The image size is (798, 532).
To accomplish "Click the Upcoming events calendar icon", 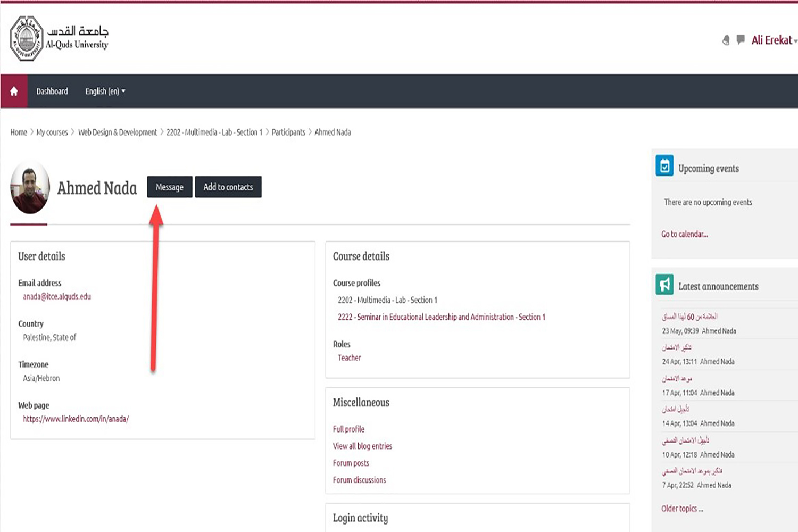I will coord(664,166).
